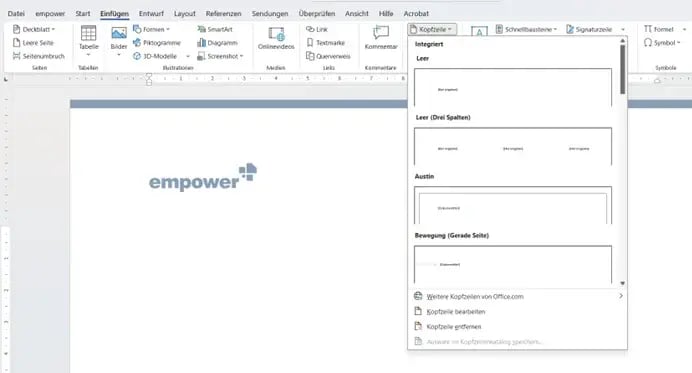The width and height of the screenshot is (692, 373).
Task: Open the Layout ribbon tab
Action: pyautogui.click(x=184, y=14)
